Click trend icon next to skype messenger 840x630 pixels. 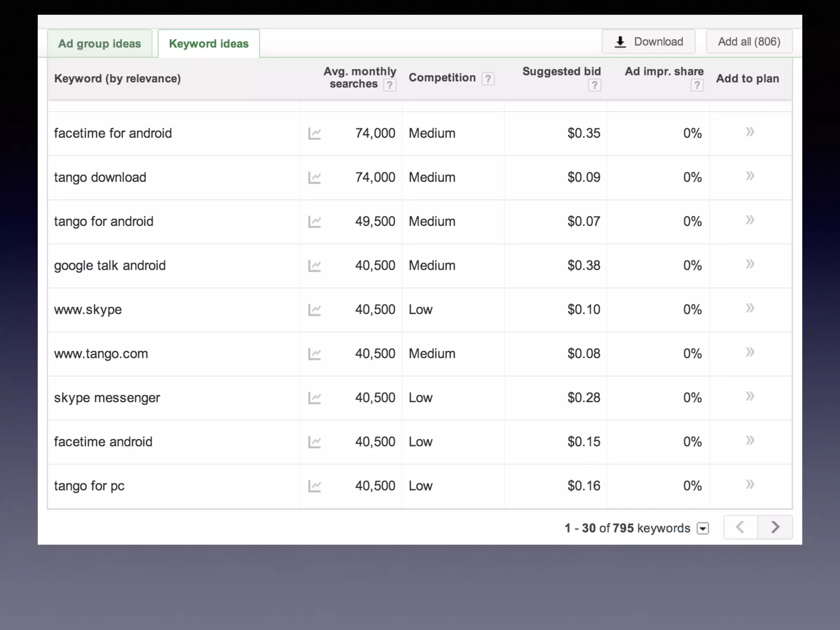point(314,398)
